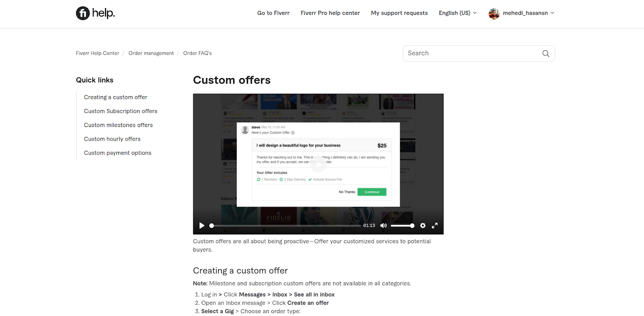The height and width of the screenshot is (316, 644).
Task: Adjust the video volume slider
Action: (x=402, y=226)
